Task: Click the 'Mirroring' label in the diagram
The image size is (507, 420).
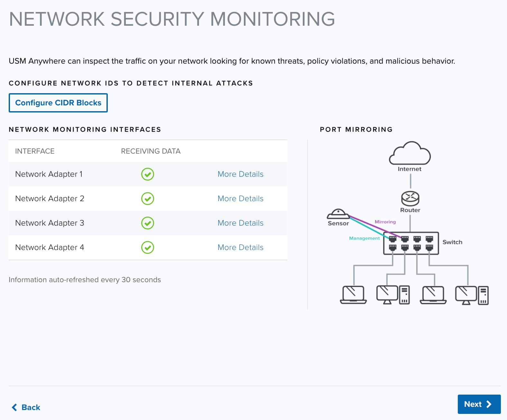Action: [x=385, y=222]
